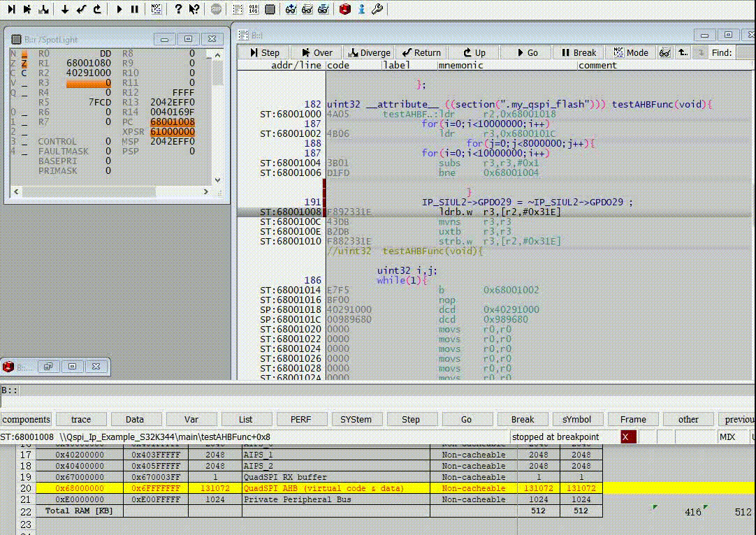Screen dimensions: 756x535
Task: Click the single Step icon in top toolbar
Action: coord(12,8)
